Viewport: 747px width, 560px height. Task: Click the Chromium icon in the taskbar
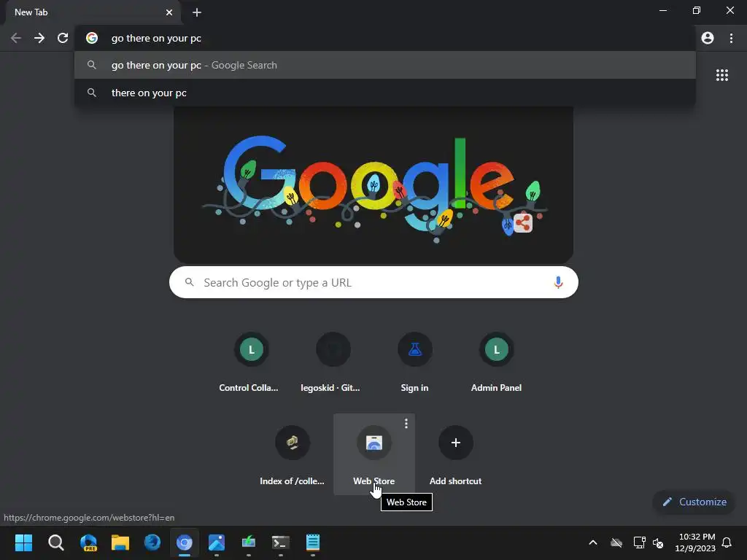click(x=185, y=542)
